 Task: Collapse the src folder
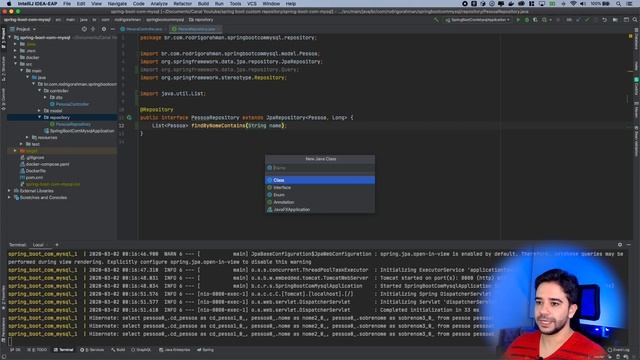(x=16, y=64)
